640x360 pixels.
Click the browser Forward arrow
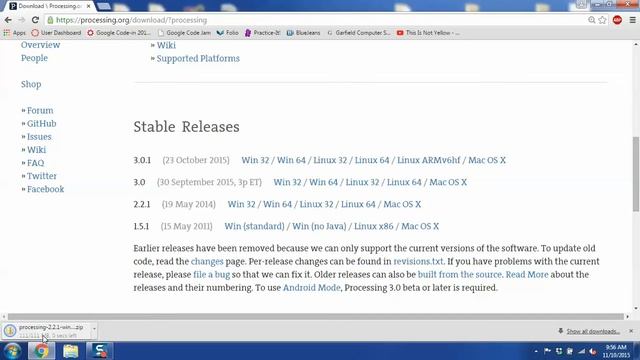pyautogui.click(x=22, y=20)
